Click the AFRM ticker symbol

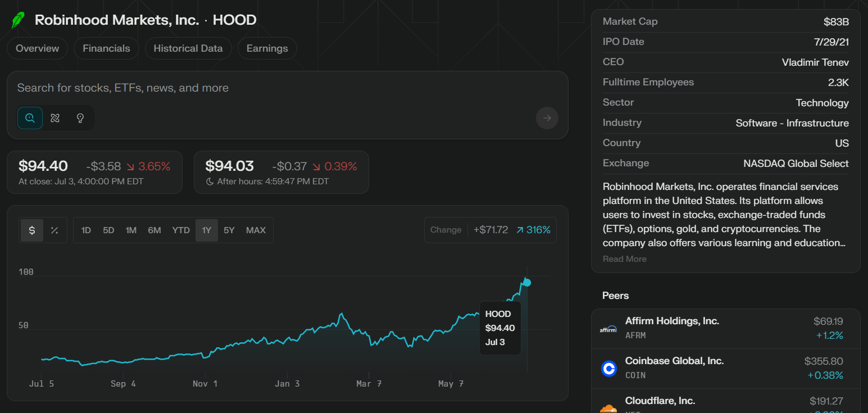coord(635,335)
